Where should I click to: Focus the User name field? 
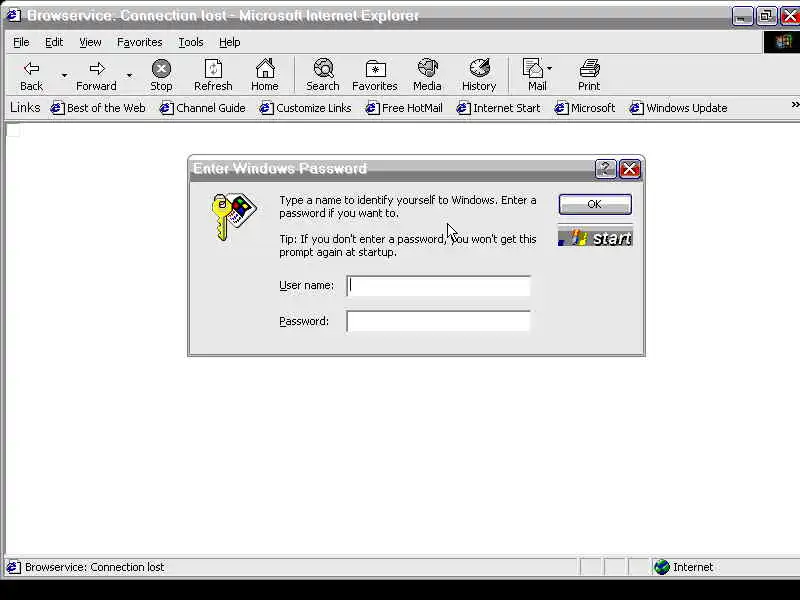tap(438, 286)
